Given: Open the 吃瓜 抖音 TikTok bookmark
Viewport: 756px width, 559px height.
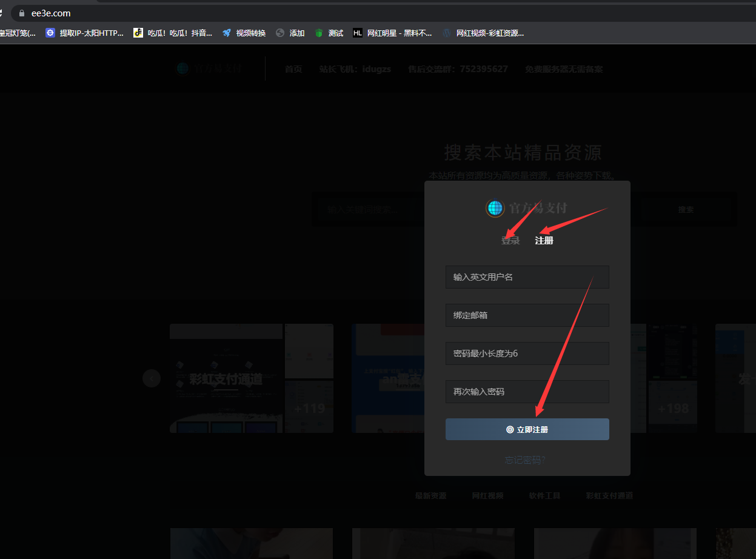Looking at the screenshot, I should [x=138, y=33].
